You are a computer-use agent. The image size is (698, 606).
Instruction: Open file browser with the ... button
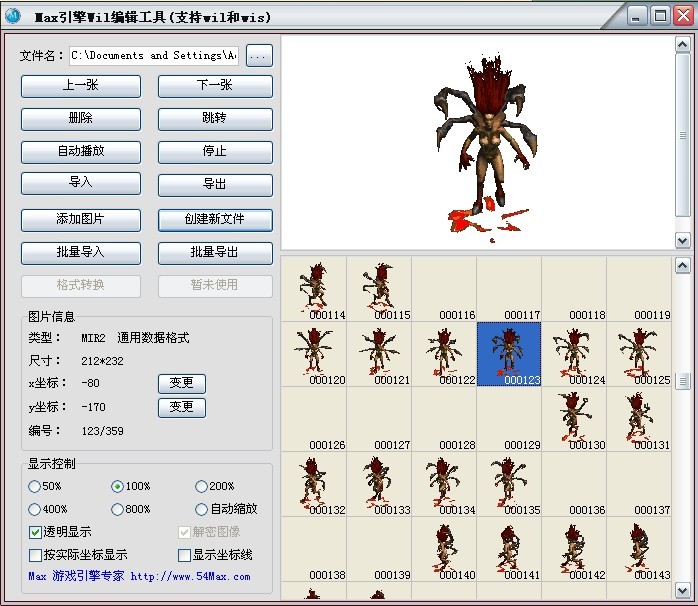click(259, 56)
